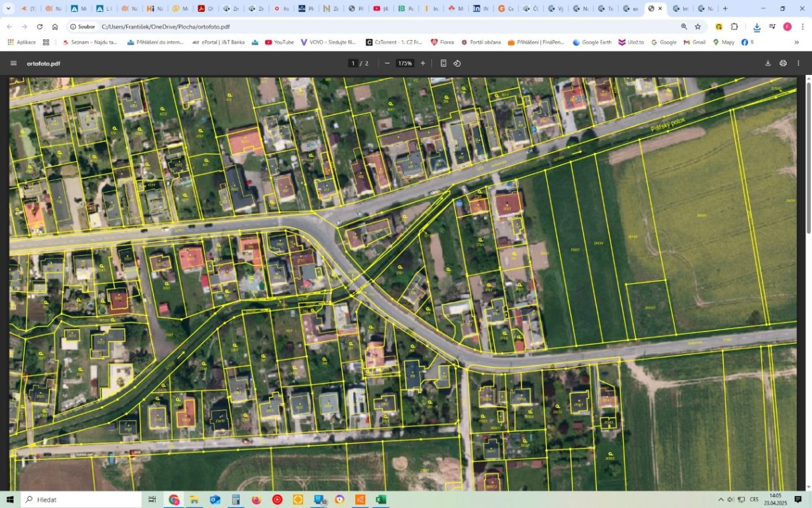Open PDF viewer more actions menu

tap(799, 63)
